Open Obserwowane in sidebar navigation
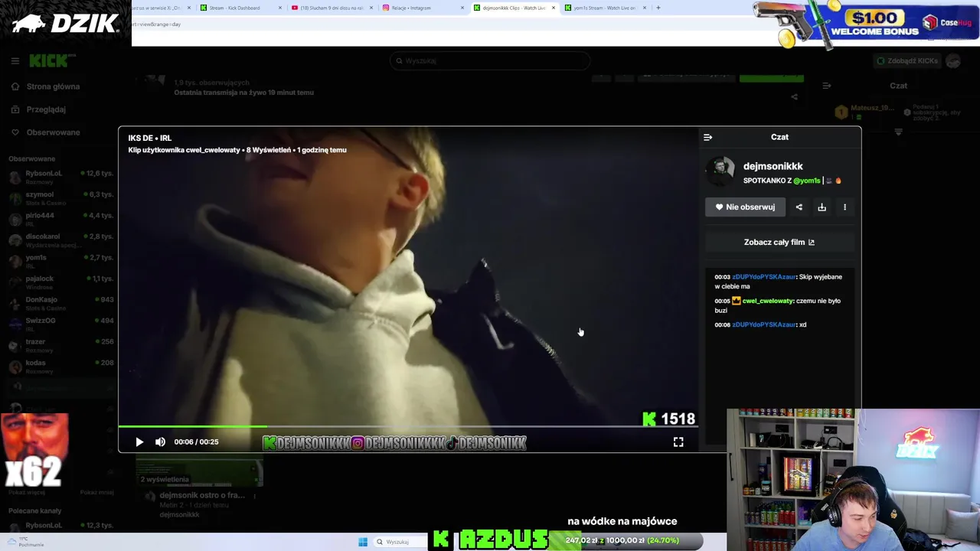 [53, 132]
